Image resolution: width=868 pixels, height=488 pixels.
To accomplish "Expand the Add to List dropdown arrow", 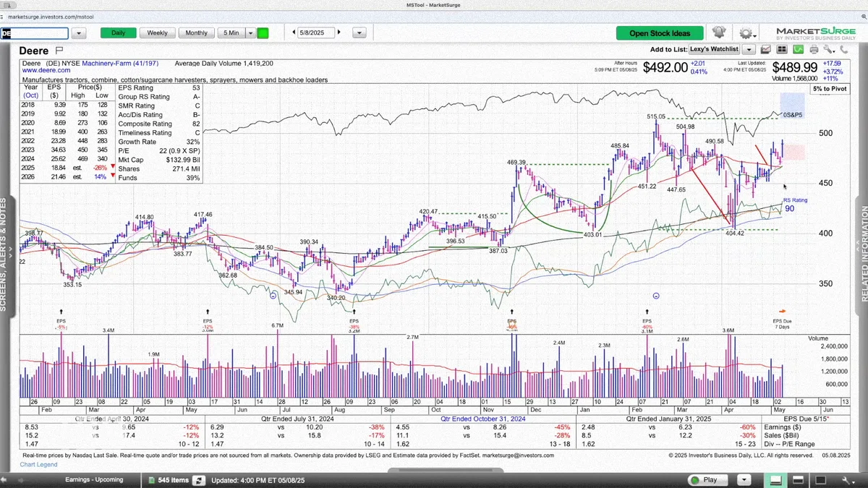I will click(749, 49).
